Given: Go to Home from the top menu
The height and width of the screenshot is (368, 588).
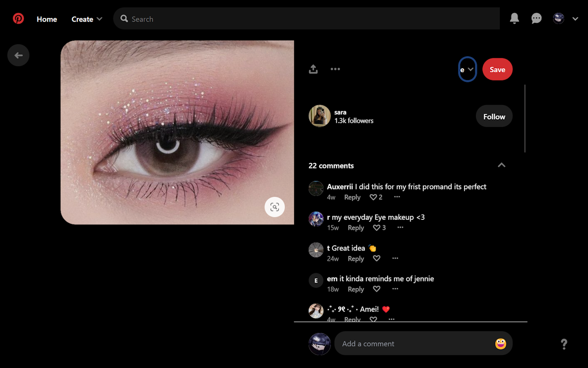Looking at the screenshot, I should pos(46,19).
